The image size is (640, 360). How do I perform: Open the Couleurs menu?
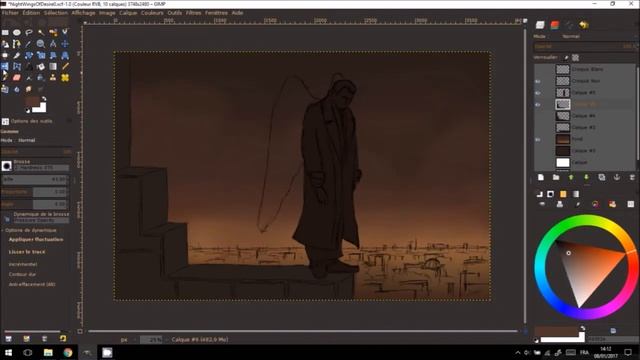click(152, 13)
